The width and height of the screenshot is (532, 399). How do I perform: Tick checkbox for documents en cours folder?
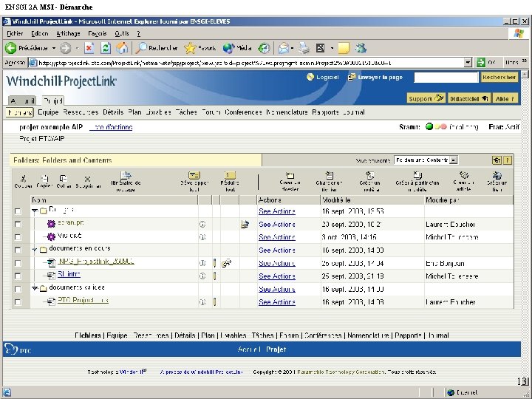(18, 250)
